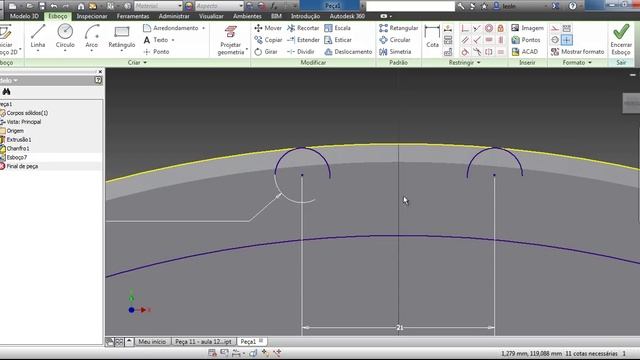The image size is (640, 360).
Task: Select the Círculo tool
Action: click(x=65, y=37)
